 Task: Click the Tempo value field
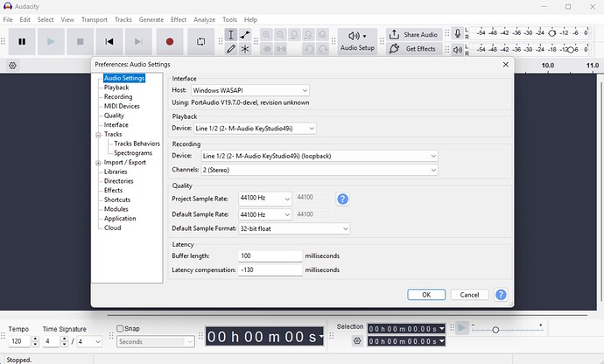19,341
